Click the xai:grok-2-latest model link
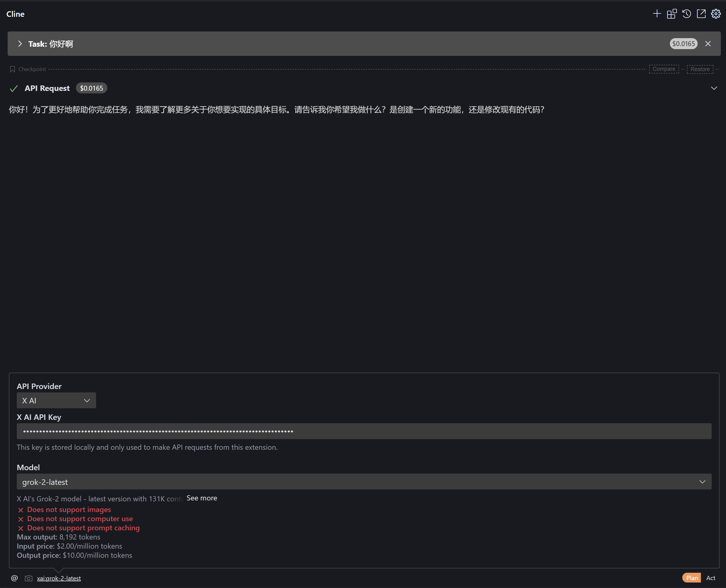726x588 pixels. (x=59, y=578)
